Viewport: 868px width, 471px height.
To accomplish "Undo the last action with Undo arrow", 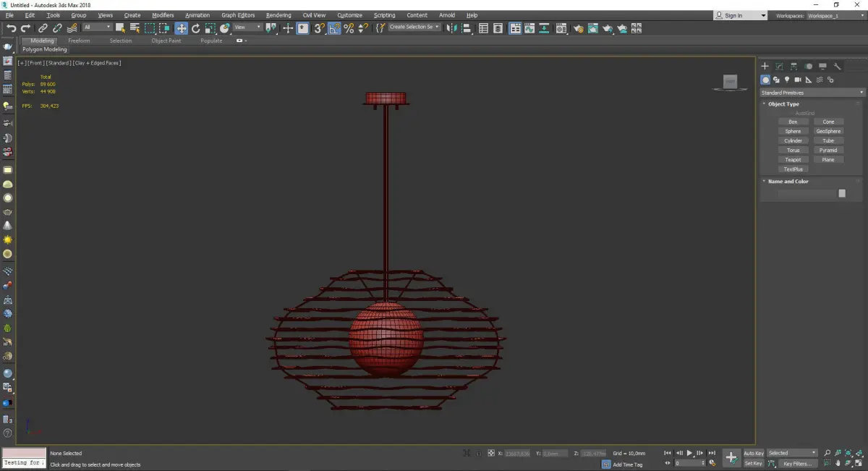I will (x=11, y=28).
